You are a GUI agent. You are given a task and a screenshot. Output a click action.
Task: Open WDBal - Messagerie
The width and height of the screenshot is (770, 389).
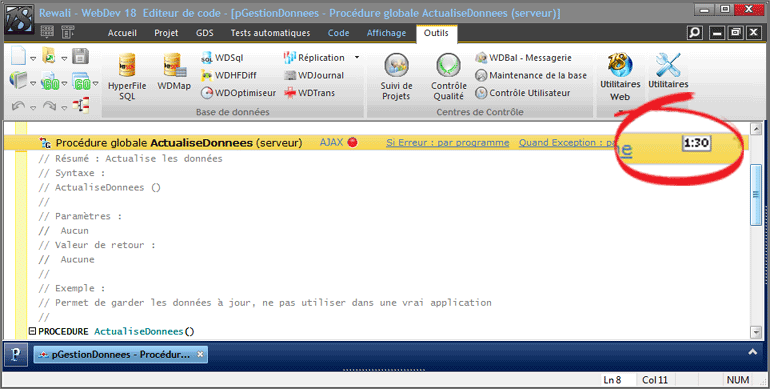(523, 58)
